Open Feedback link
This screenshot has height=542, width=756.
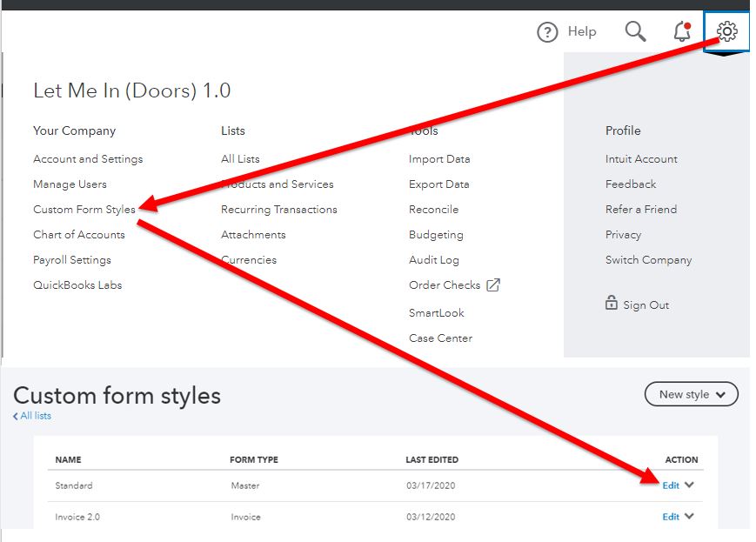click(631, 184)
